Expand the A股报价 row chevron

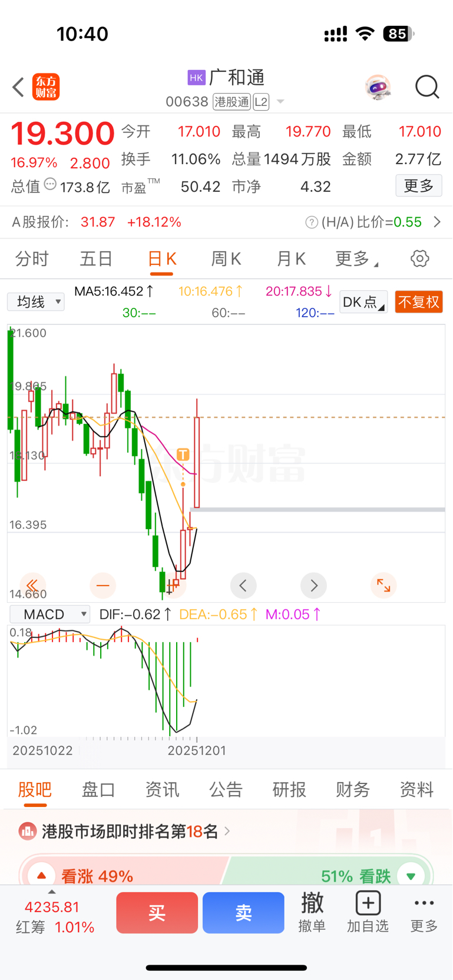437,222
